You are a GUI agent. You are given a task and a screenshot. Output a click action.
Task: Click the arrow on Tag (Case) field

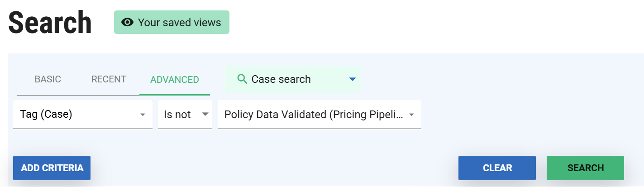tap(143, 115)
